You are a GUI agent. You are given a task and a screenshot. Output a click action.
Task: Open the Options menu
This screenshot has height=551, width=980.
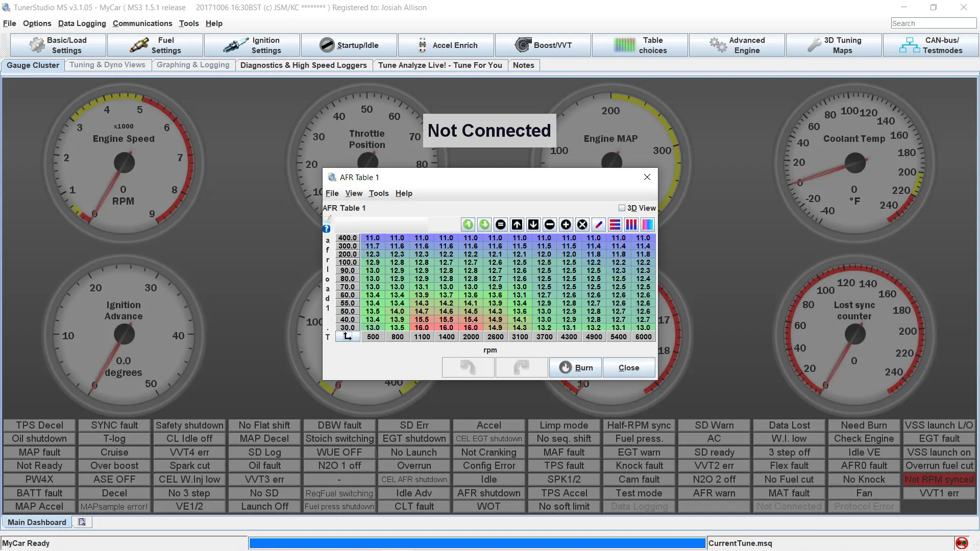[x=37, y=23]
